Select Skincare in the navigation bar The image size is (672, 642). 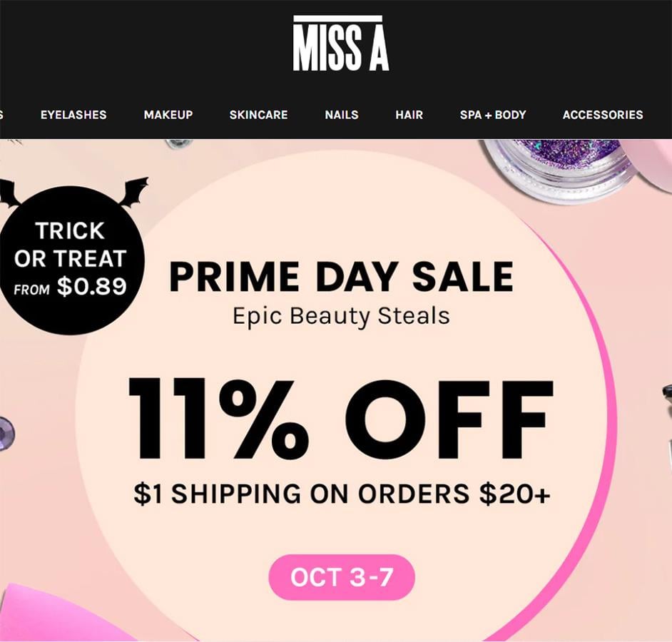(258, 115)
